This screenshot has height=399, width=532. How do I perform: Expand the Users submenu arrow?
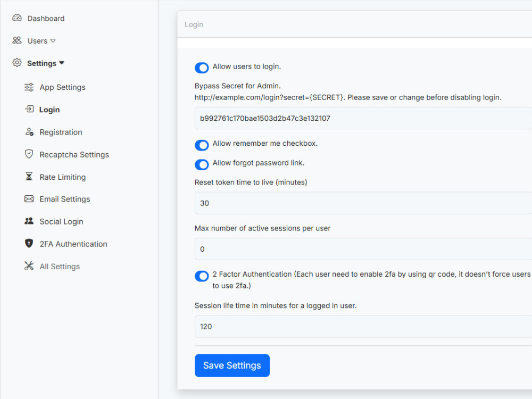(x=53, y=41)
